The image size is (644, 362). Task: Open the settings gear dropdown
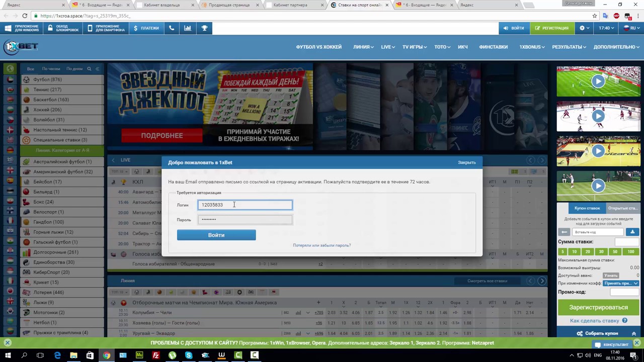click(x=584, y=28)
